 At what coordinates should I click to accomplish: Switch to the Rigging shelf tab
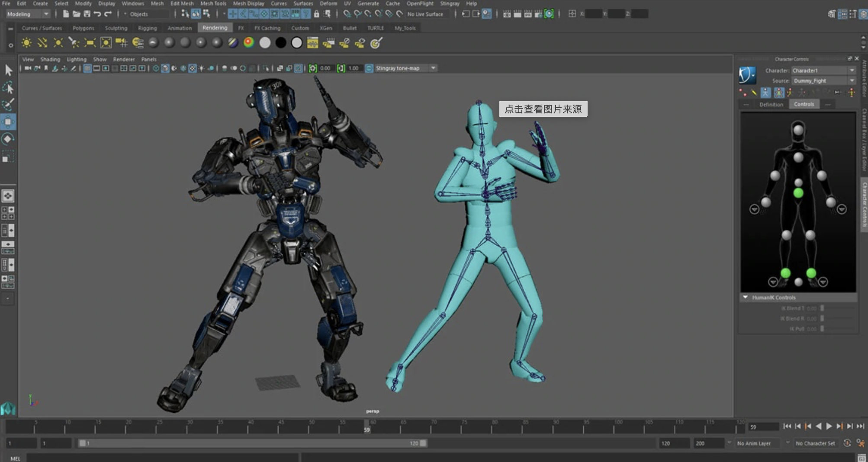click(x=147, y=28)
